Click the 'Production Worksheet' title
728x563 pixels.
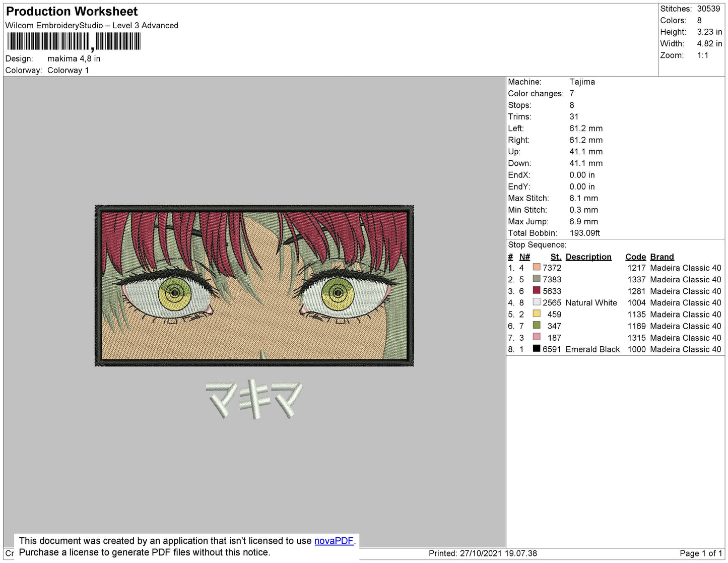point(72,12)
